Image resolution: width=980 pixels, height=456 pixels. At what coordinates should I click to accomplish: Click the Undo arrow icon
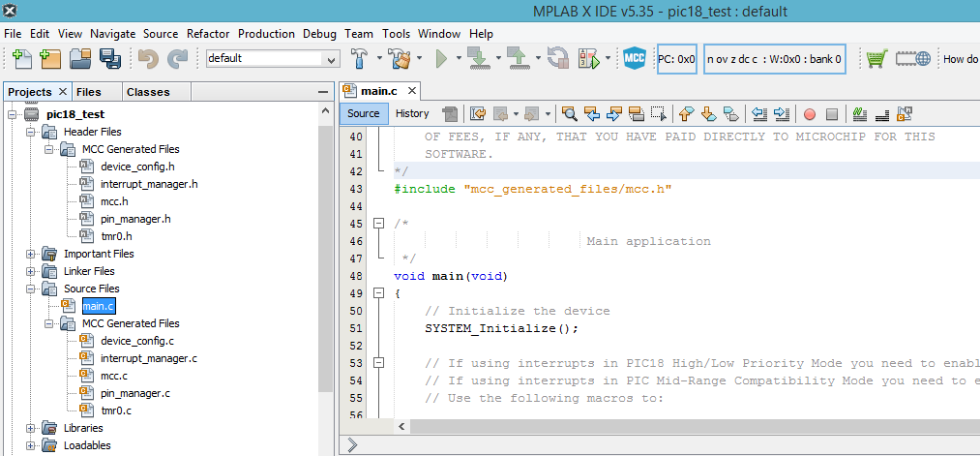(x=149, y=58)
